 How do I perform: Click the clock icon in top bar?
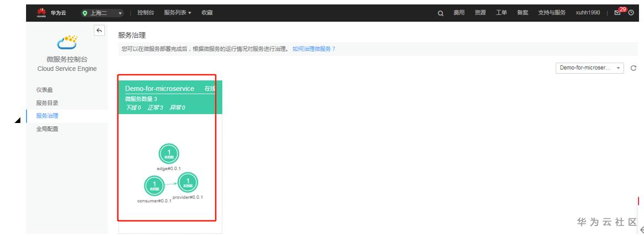point(631,13)
